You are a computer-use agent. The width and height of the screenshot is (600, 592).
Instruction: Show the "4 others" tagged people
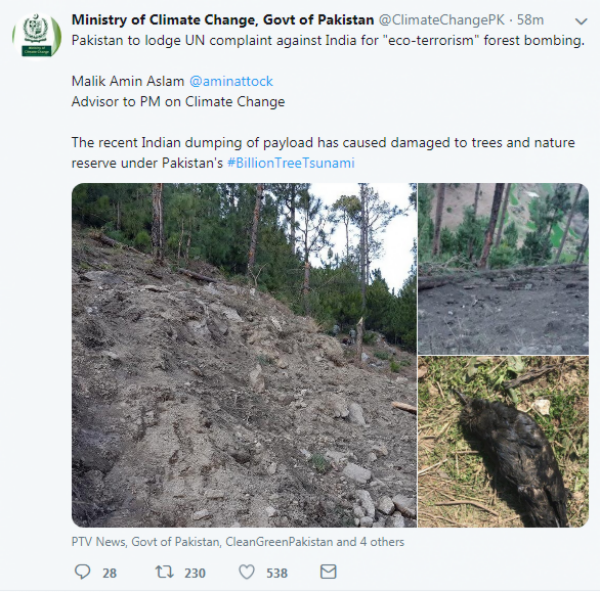[381, 542]
